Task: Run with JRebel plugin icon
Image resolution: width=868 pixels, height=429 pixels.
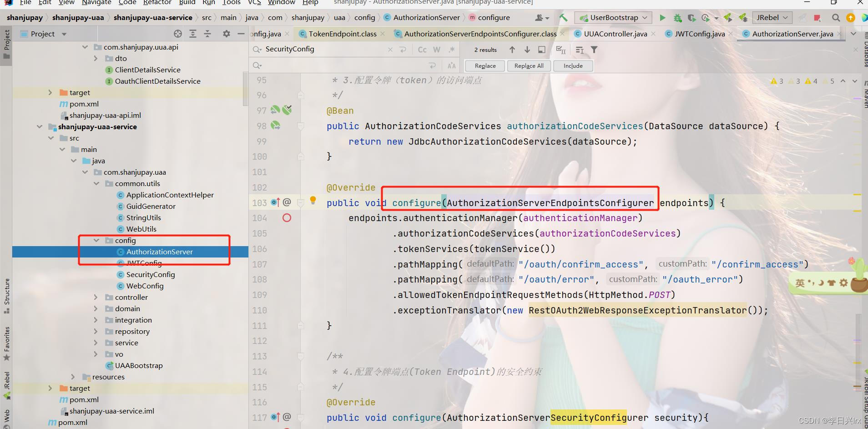Action: click(729, 17)
